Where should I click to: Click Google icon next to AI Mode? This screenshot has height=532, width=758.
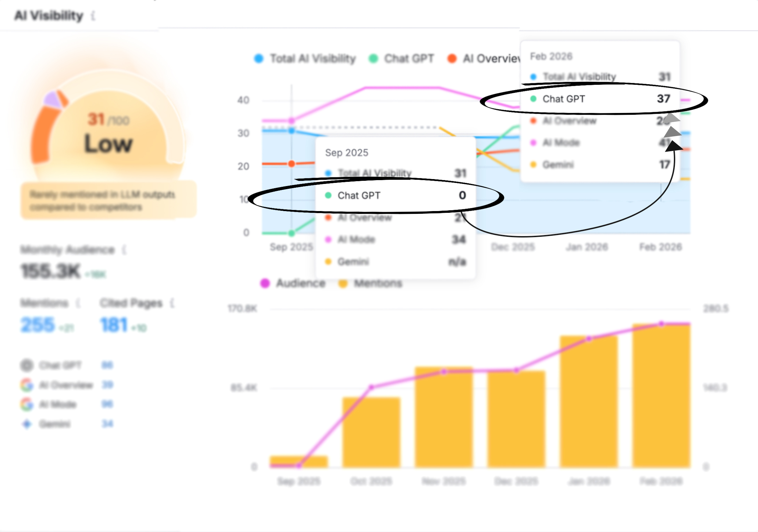click(x=27, y=404)
